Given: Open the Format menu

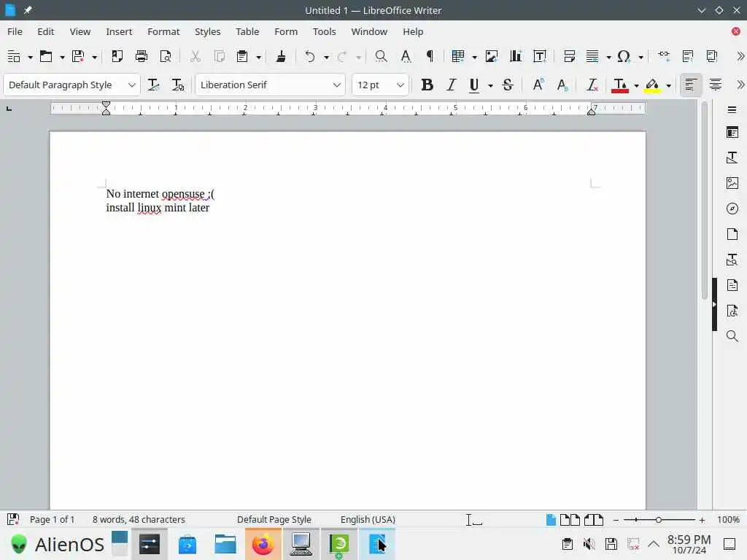Looking at the screenshot, I should (163, 31).
